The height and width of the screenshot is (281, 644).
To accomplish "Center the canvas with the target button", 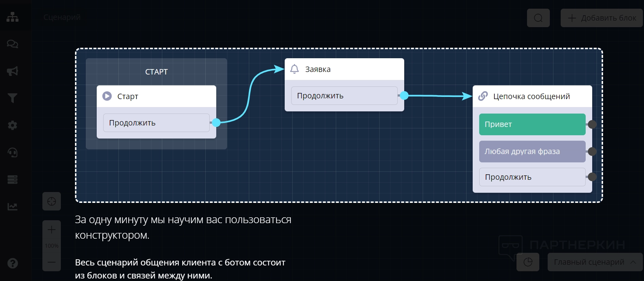I will 51,201.
